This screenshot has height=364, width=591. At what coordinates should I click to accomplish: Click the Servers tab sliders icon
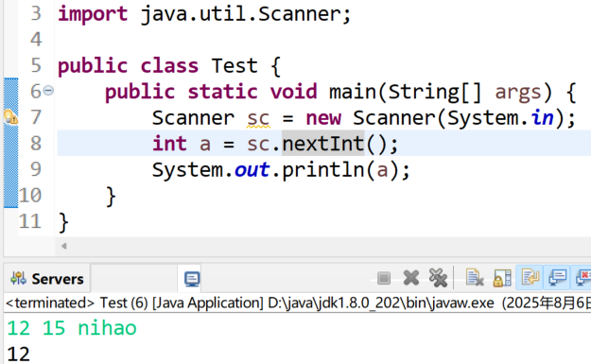click(18, 279)
